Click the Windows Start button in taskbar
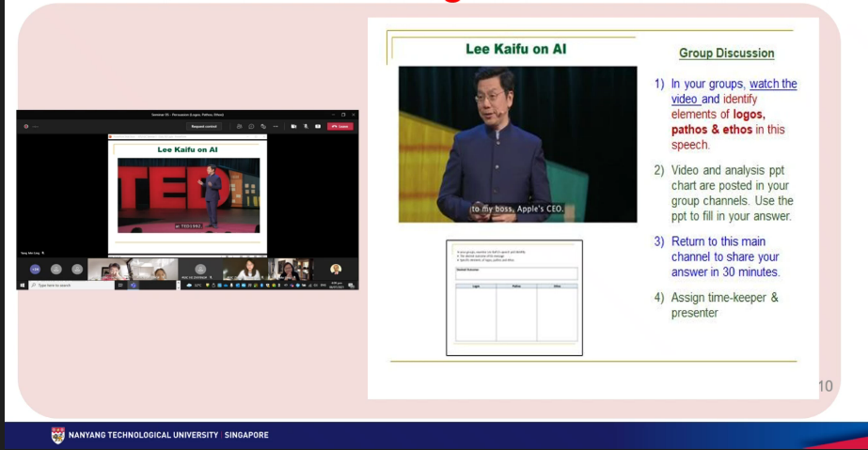 (22, 285)
